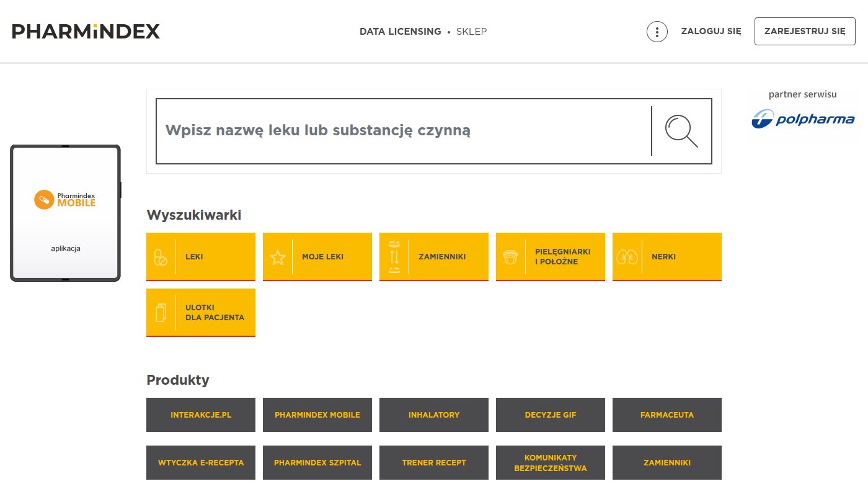
Task: Click the partner serwisu caption
Action: click(x=803, y=94)
